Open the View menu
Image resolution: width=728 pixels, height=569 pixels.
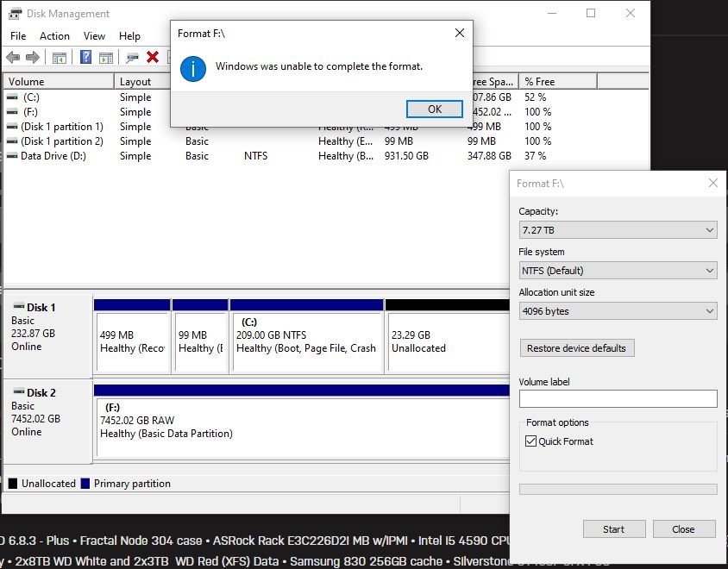point(94,35)
